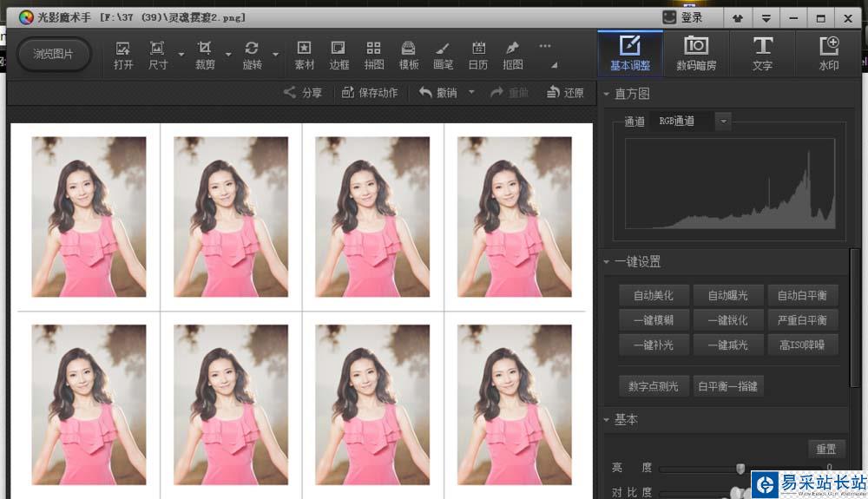Click the 重做 redo button
The width and height of the screenshot is (868, 499).
(x=510, y=92)
